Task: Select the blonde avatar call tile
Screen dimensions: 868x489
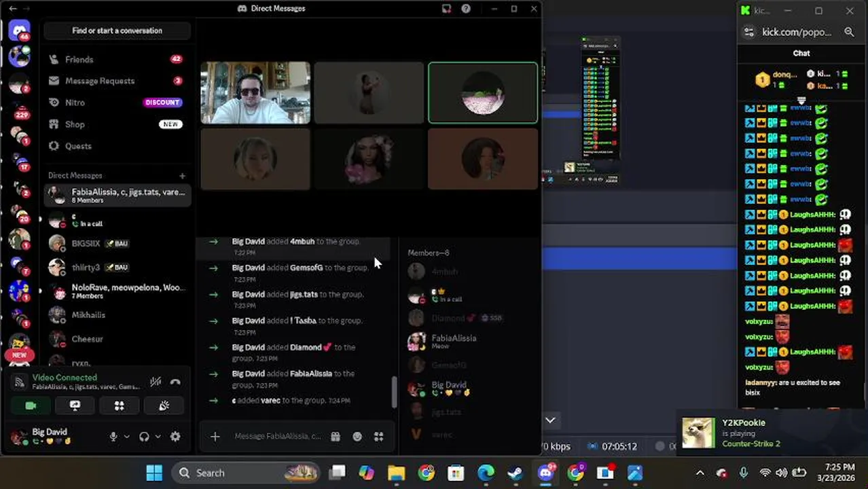Action: click(x=255, y=159)
